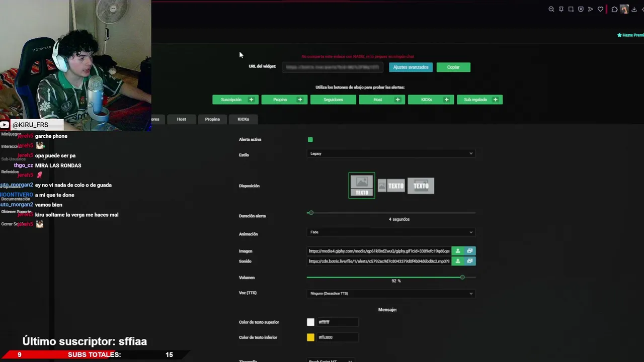644x362 pixels.
Task: Click the upload icon for Sonido field
Action: coord(457,261)
